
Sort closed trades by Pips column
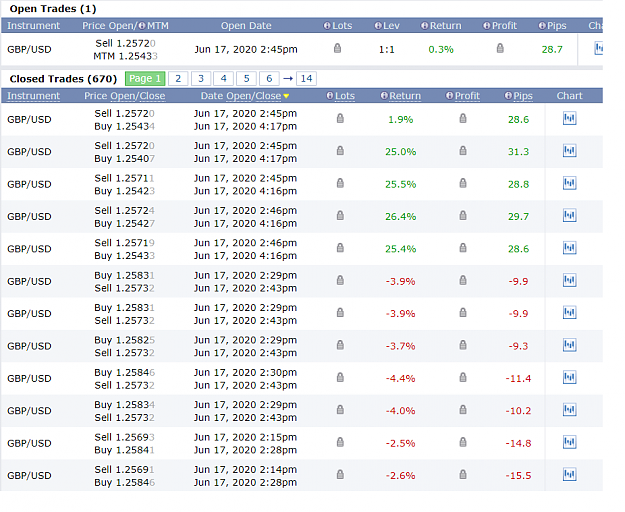tap(523, 96)
